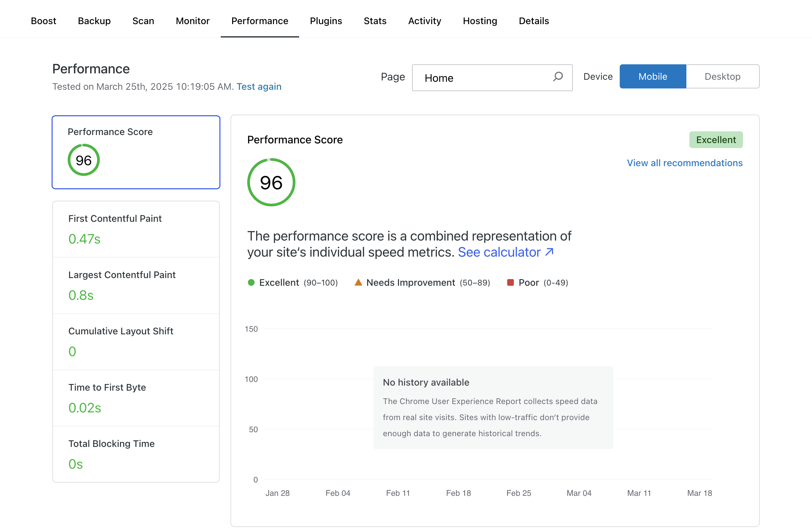The height and width of the screenshot is (530, 812).
Task: Select the First Contentful Paint metric card
Action: [x=136, y=229]
